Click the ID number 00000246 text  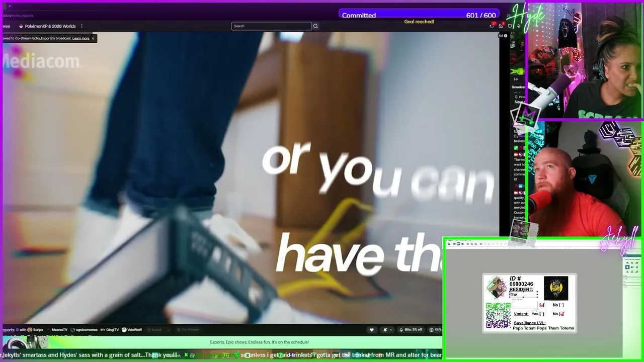[521, 284]
